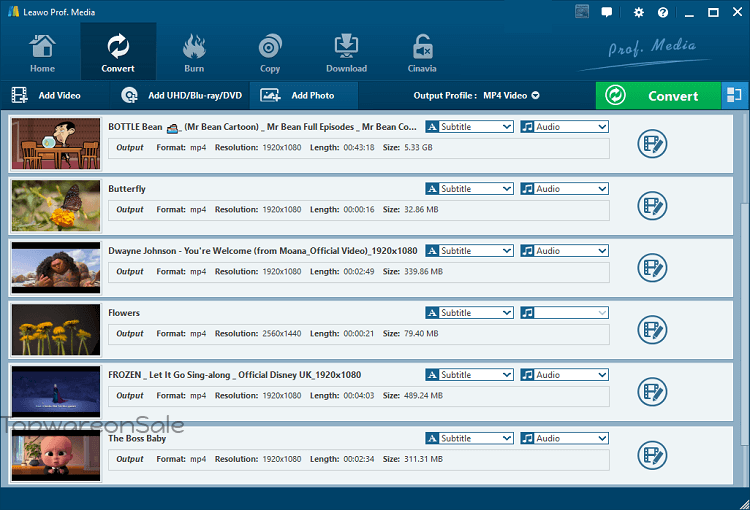Toggle the layout panel icon beside Convert
Image resolution: width=750 pixels, height=510 pixels.
(x=734, y=95)
